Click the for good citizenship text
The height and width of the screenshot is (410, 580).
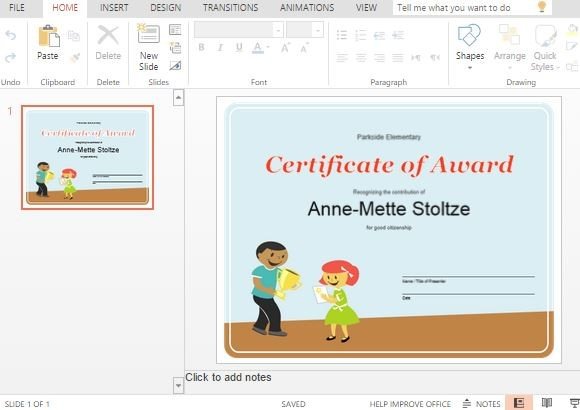389,228
